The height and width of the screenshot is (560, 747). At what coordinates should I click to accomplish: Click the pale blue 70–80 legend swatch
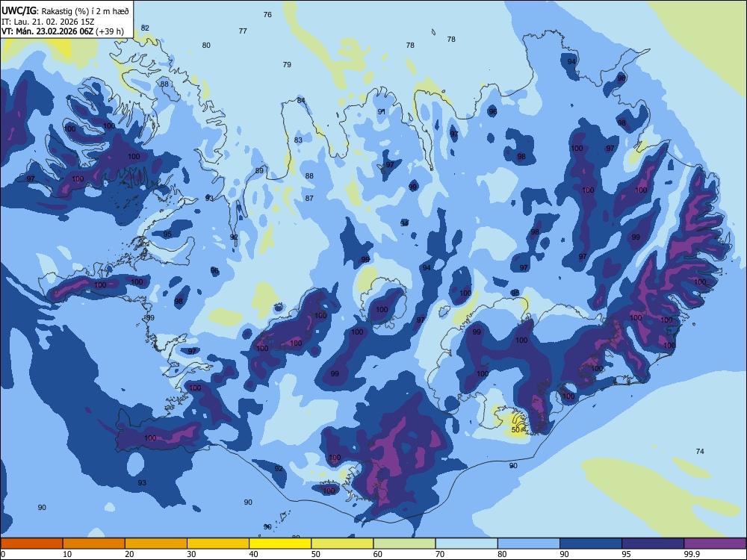(x=466, y=544)
